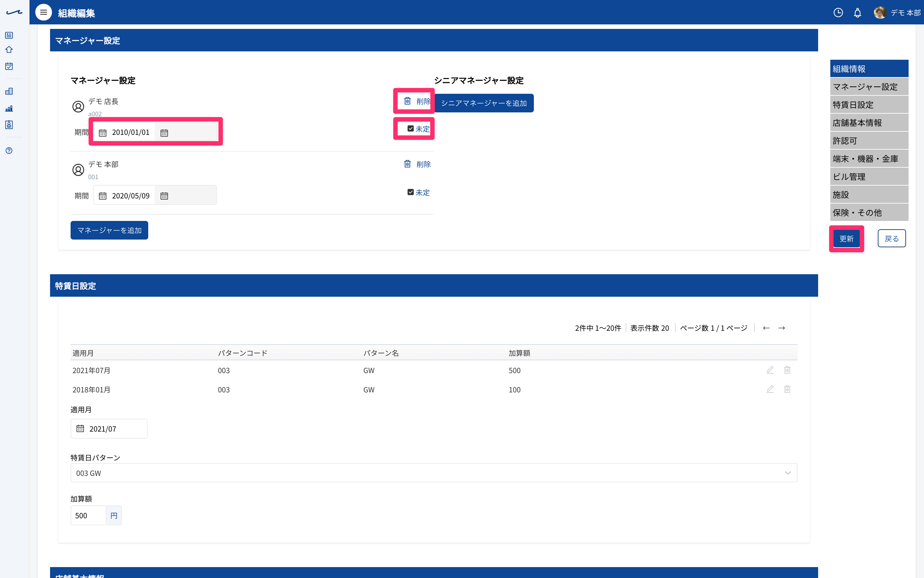
Task: Select 端末・機器・金庫 in side navigation
Action: [x=869, y=158]
